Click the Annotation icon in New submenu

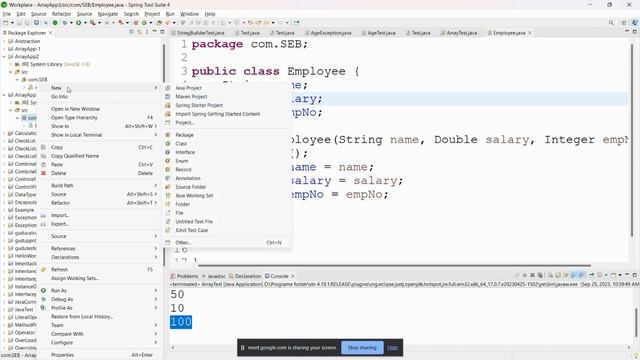[x=168, y=178]
